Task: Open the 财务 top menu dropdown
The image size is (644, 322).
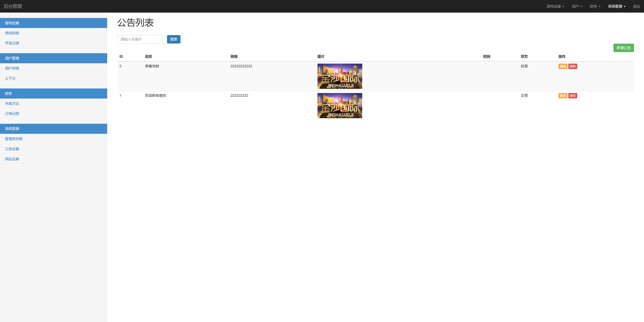Action: tap(595, 6)
